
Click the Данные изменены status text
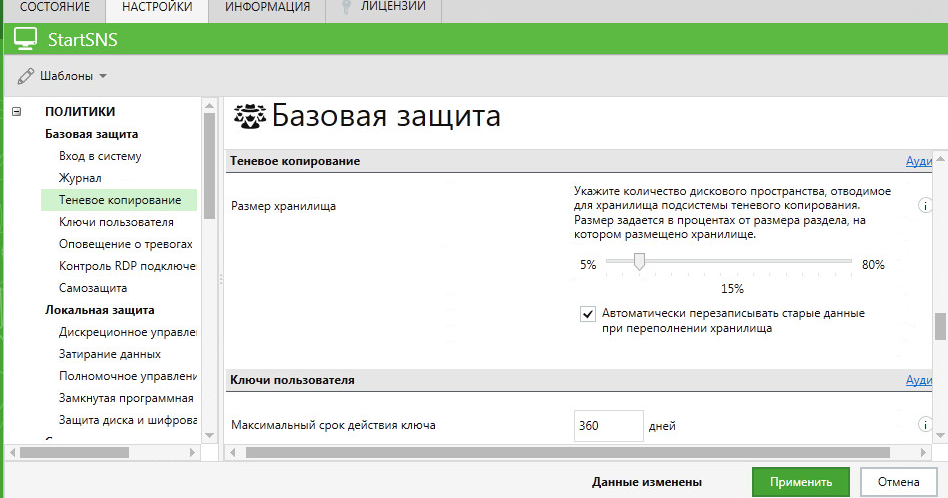click(646, 482)
